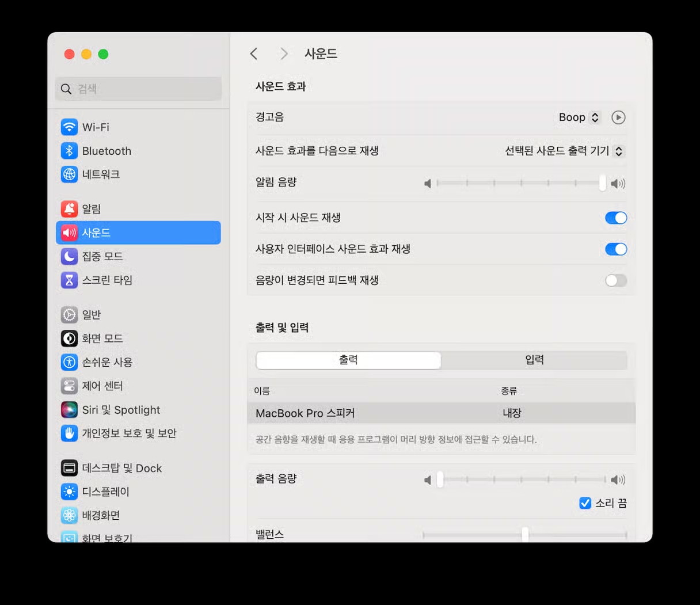The image size is (700, 605).
Task: Open 집중 모드 settings
Action: point(69,256)
